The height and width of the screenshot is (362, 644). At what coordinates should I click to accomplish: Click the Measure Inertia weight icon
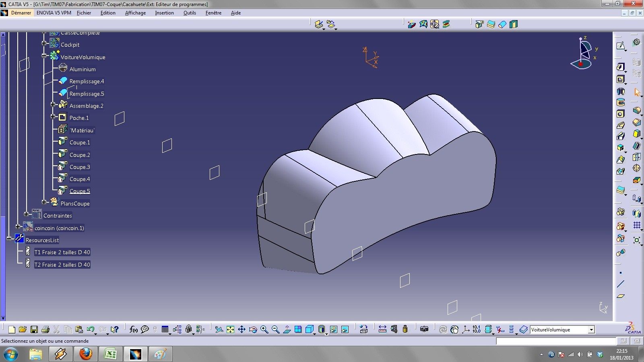coord(405,329)
